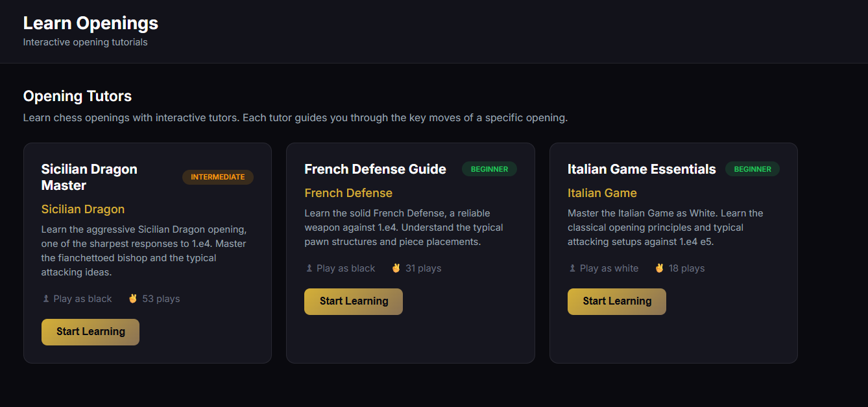Screen dimensions: 868x407
Task: Click the Learn Openings page header
Action: point(91,23)
